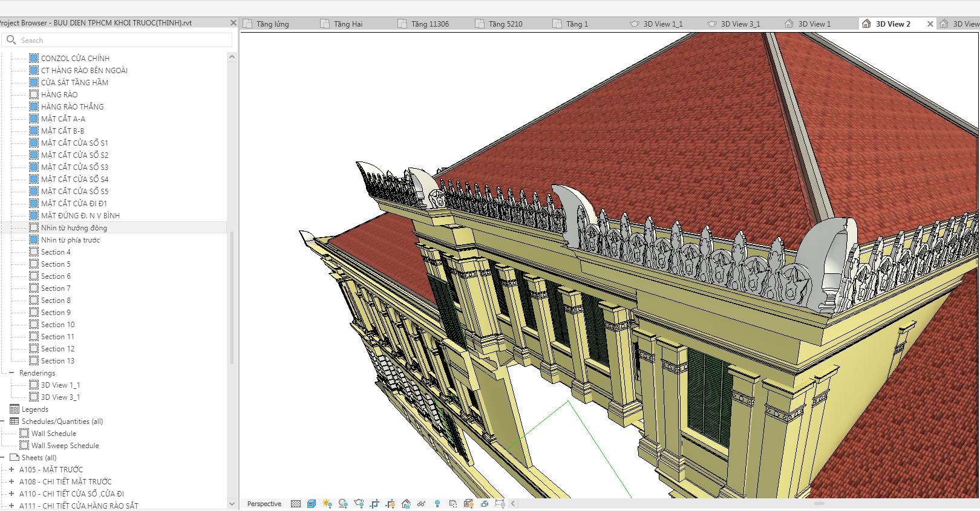This screenshot has width=980, height=511.
Task: Close the 3D View 2 tab
Action: (930, 24)
